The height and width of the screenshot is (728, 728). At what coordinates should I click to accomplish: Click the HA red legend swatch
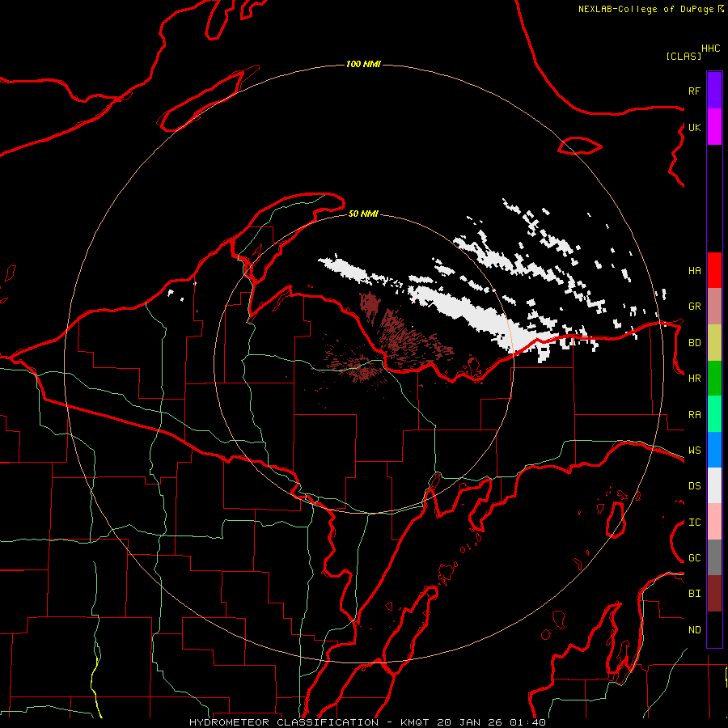(x=714, y=270)
